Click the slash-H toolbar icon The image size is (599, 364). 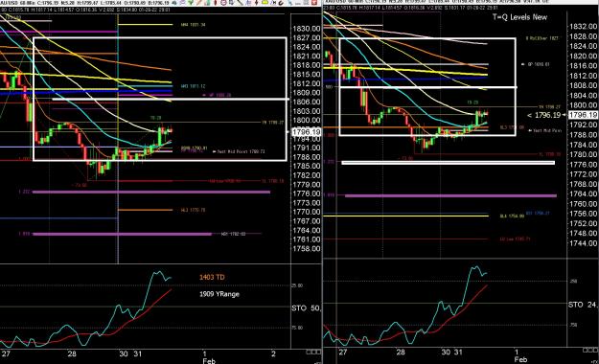[x=273, y=2]
